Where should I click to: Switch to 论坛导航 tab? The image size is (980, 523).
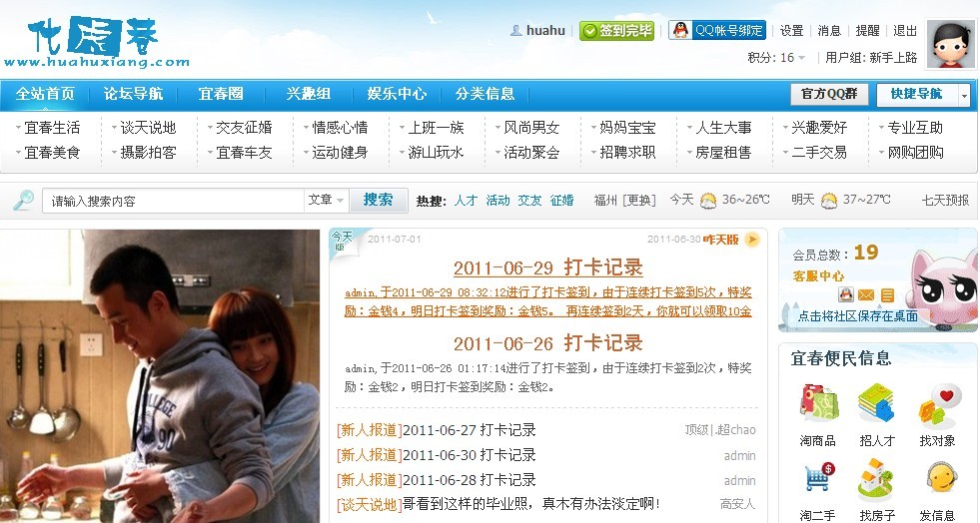(133, 94)
